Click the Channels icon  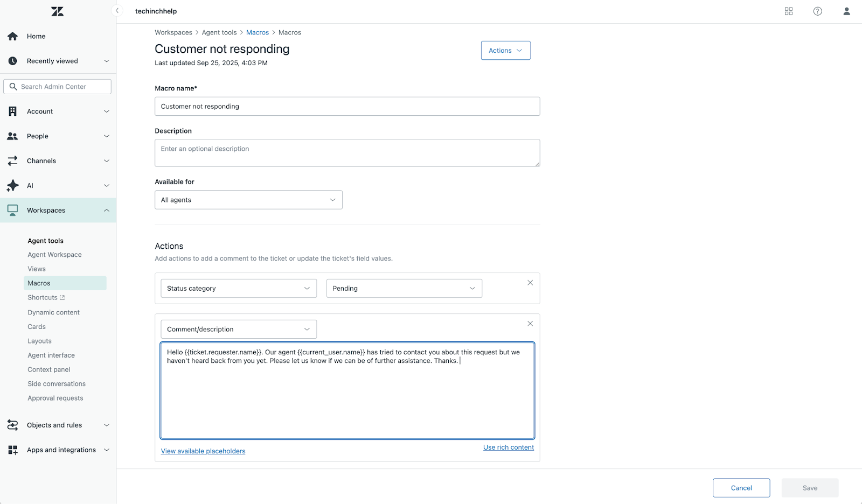[x=13, y=160]
